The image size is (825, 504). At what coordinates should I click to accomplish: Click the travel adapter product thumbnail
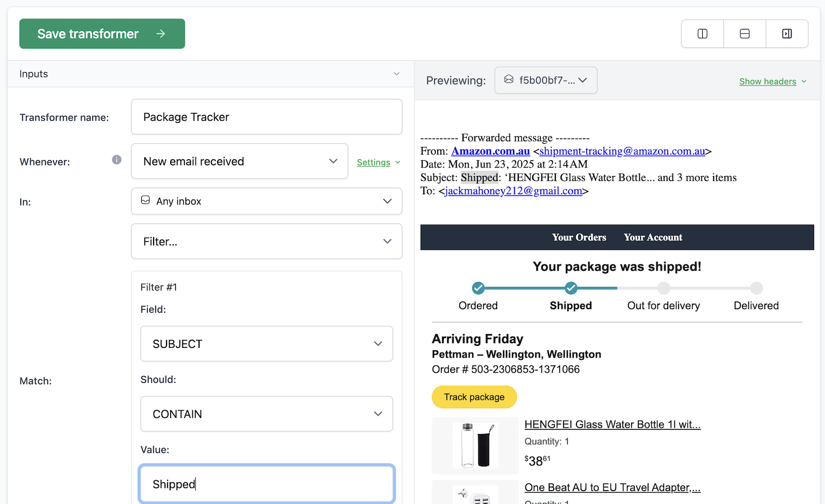click(475, 492)
